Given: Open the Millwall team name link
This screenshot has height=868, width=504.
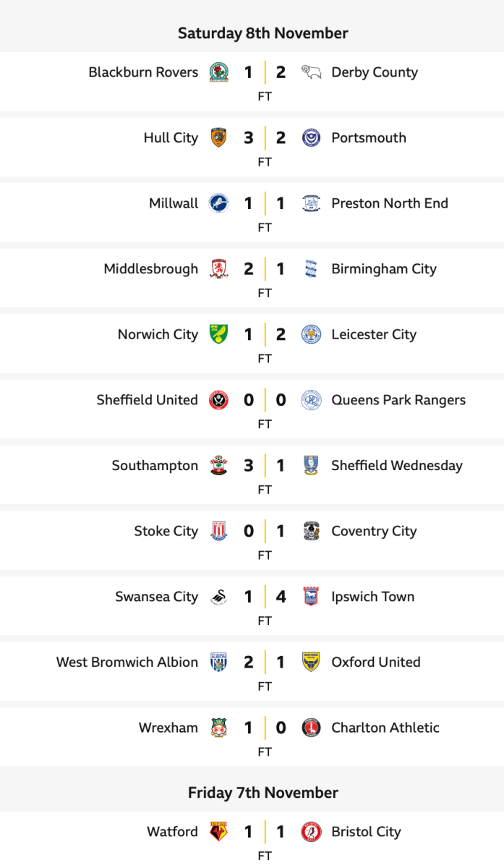Looking at the screenshot, I should (x=174, y=203).
